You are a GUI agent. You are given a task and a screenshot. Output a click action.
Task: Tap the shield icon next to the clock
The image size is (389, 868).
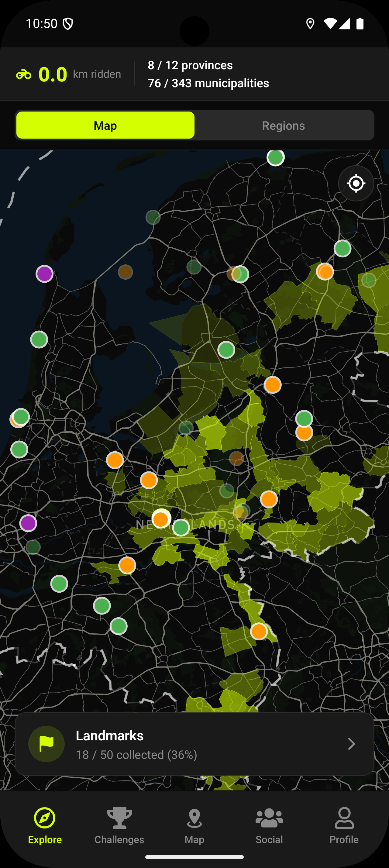(68, 24)
